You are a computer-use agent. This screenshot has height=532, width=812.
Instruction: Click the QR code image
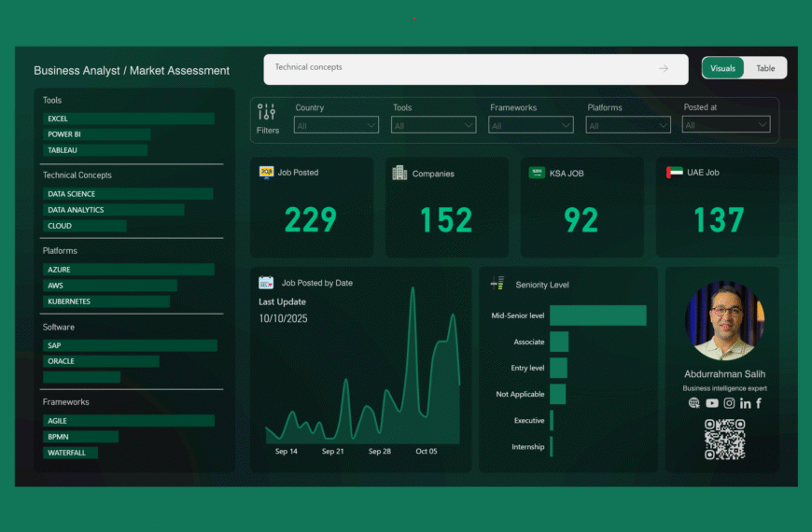(724, 439)
